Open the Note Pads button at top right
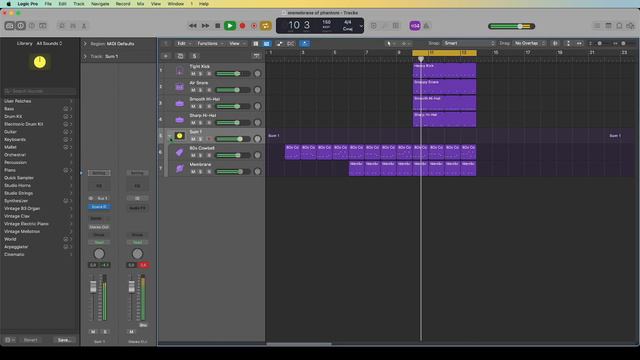The width and height of the screenshot is (640, 360). [608, 26]
